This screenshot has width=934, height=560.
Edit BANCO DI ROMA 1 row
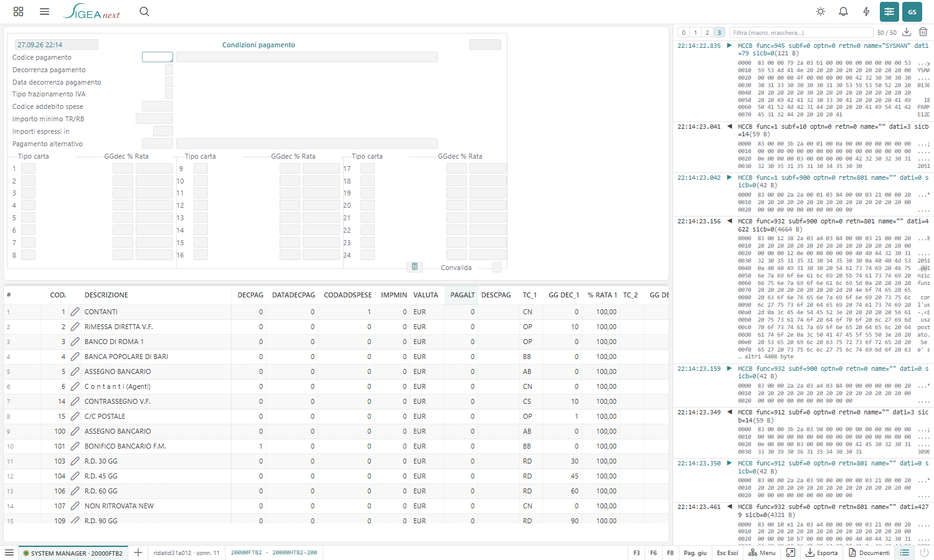(75, 342)
